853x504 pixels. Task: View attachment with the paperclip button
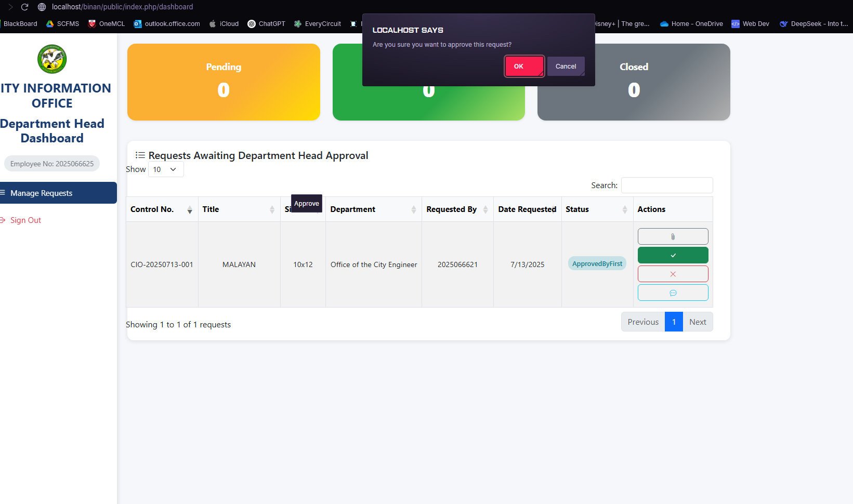click(x=673, y=236)
